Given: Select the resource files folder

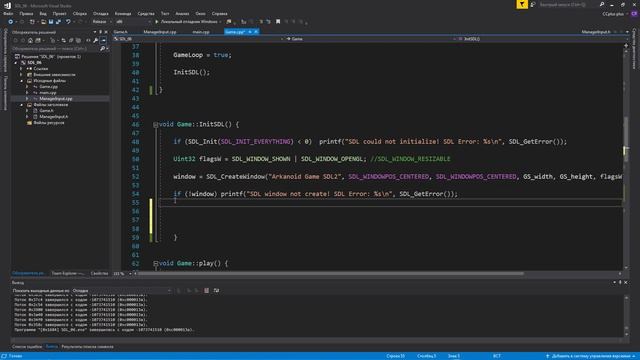Looking at the screenshot, I should coord(49,122).
